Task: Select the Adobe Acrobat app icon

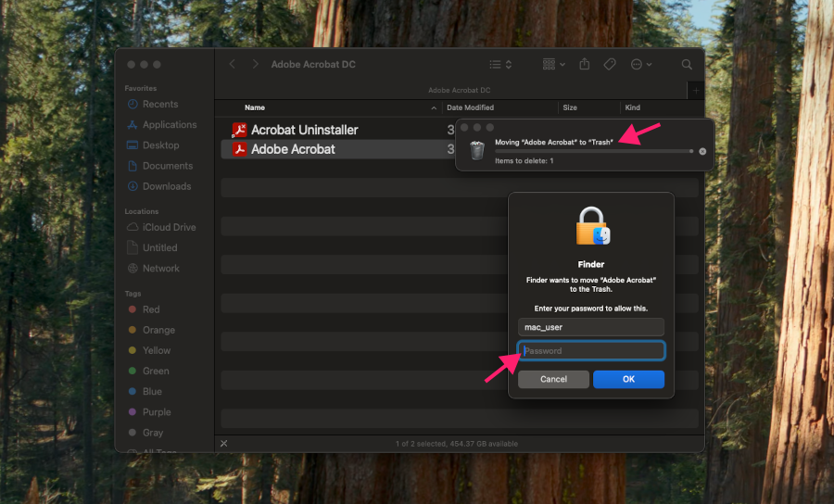Action: tap(239, 149)
